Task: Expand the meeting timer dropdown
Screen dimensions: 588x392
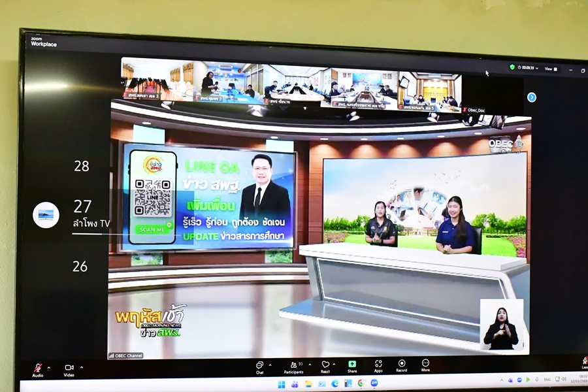Action: point(537,68)
